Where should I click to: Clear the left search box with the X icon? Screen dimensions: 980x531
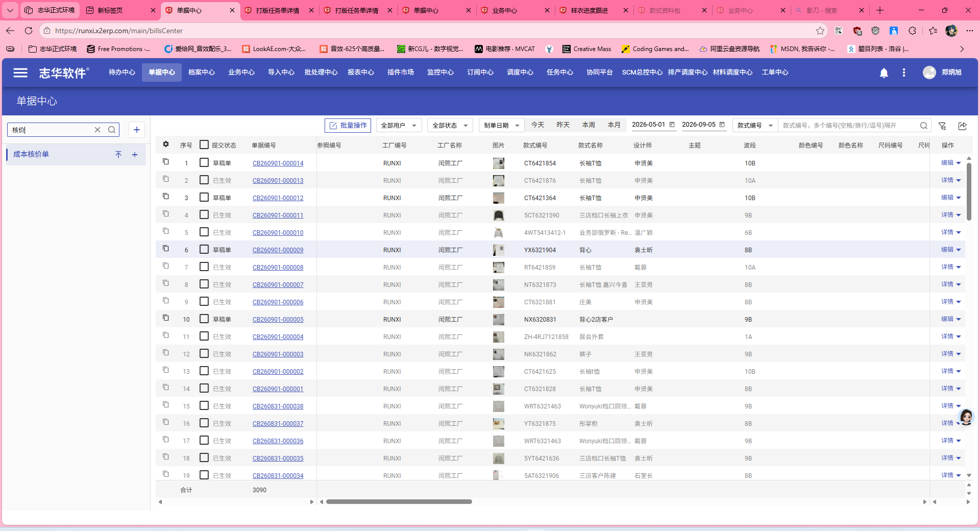(97, 130)
